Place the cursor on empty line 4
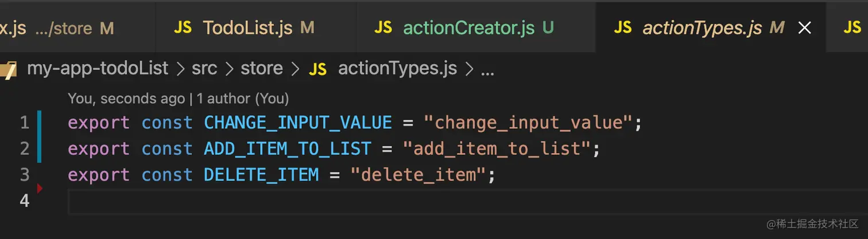 click(x=344, y=201)
